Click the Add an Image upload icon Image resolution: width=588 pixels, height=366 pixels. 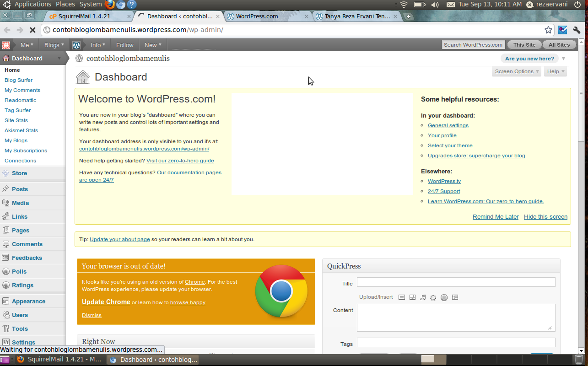point(402,297)
